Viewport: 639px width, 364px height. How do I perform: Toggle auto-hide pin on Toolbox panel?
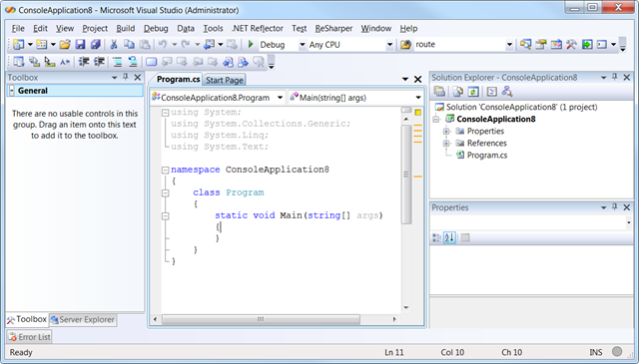tap(126, 77)
